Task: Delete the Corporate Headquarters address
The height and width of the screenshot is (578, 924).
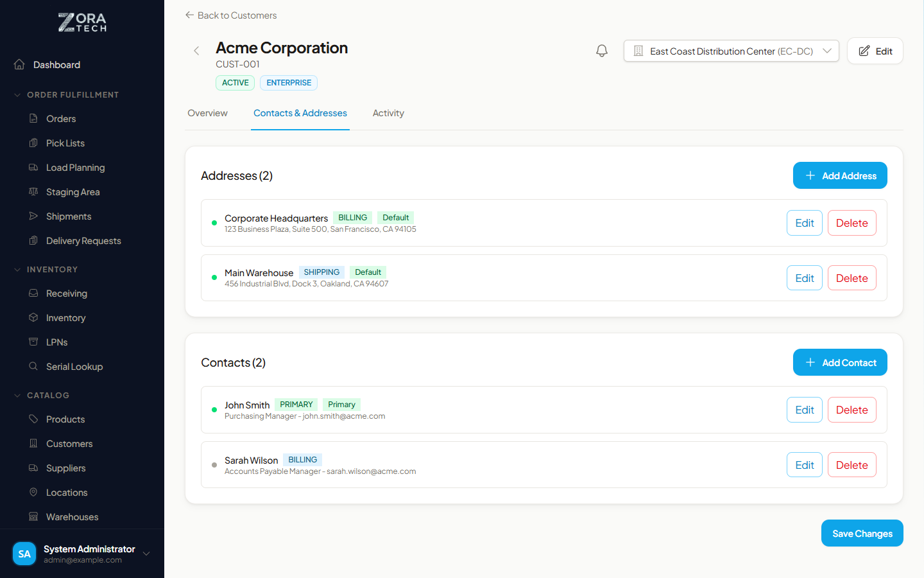Action: (852, 223)
